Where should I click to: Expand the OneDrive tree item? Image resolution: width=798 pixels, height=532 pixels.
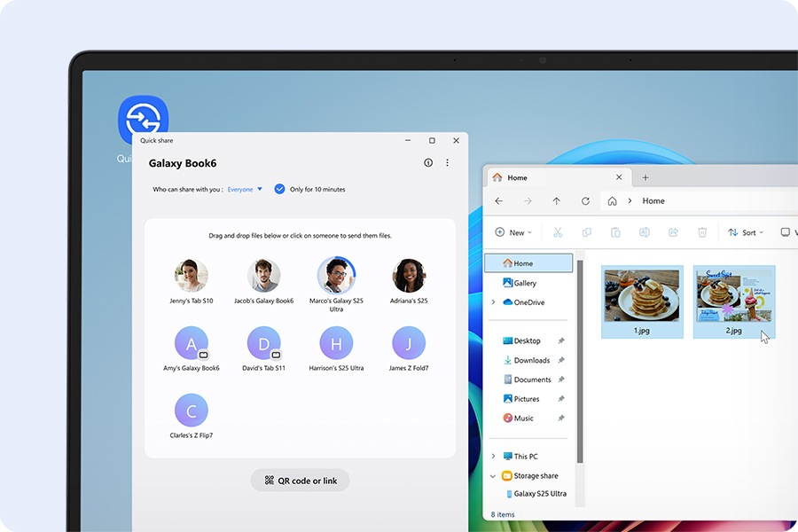pyautogui.click(x=494, y=302)
